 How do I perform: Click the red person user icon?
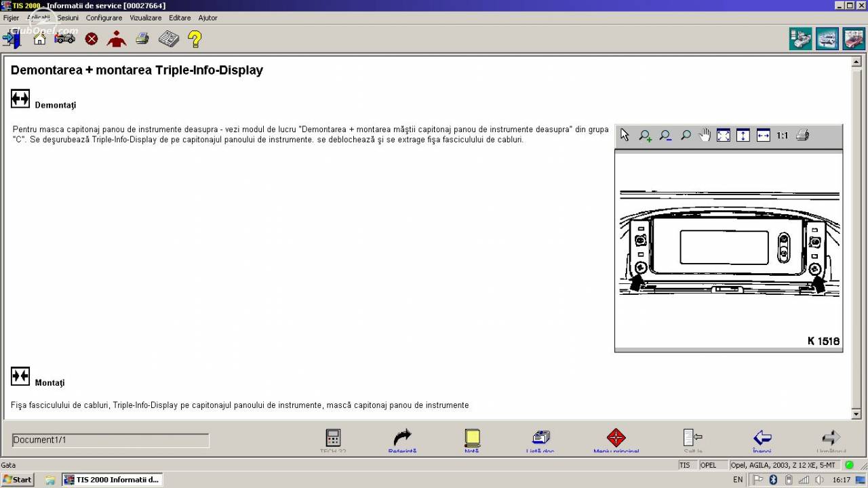pyautogui.click(x=117, y=39)
